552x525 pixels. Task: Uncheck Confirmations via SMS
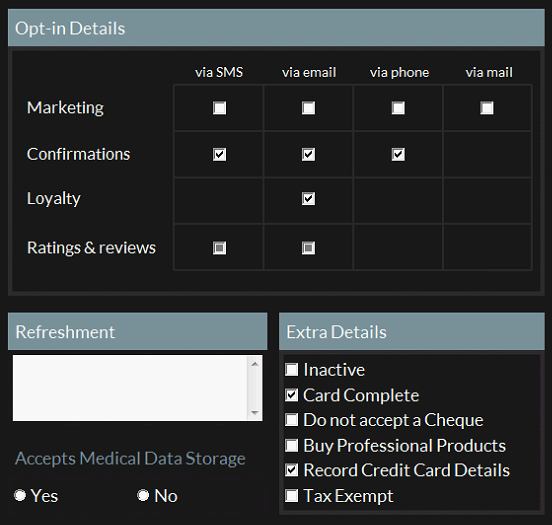click(x=219, y=154)
